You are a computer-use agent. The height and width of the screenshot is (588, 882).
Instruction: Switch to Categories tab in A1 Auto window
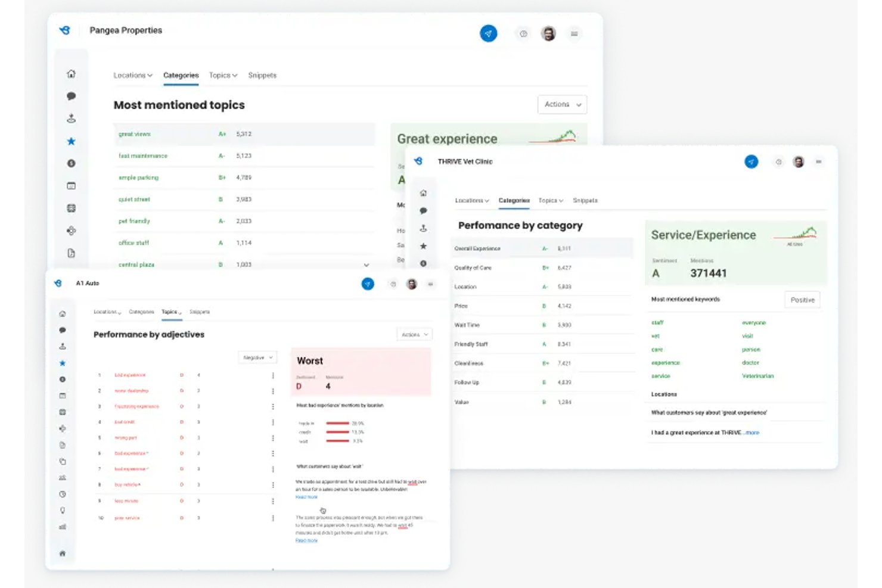pyautogui.click(x=141, y=312)
